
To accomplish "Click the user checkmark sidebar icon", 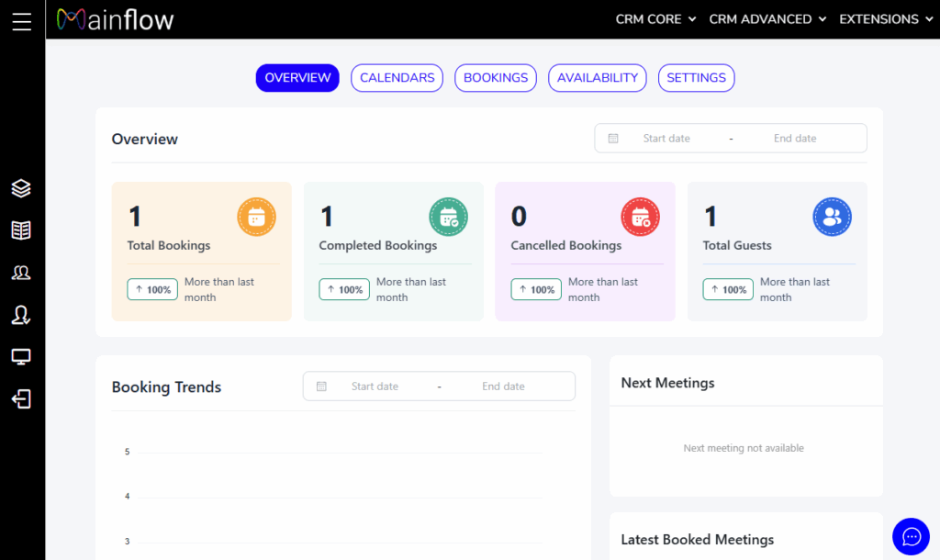I will [21, 315].
